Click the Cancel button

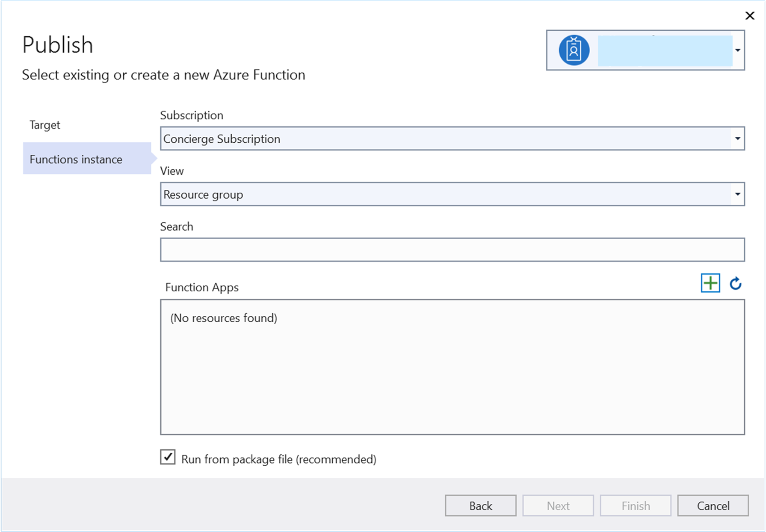click(713, 506)
